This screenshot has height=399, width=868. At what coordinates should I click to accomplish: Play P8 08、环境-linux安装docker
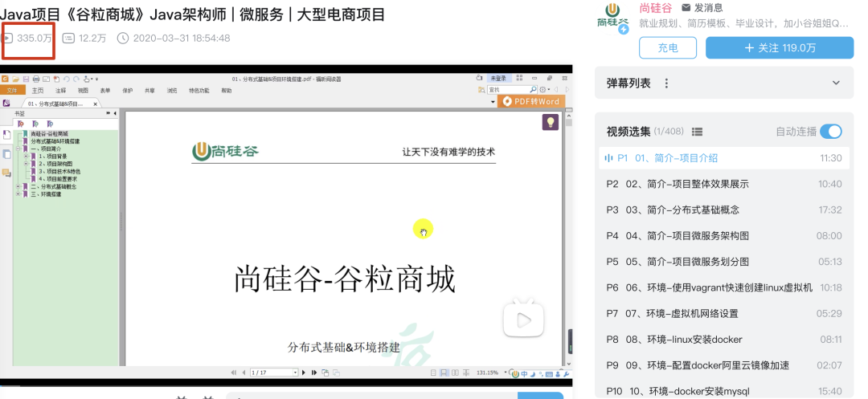point(724,340)
